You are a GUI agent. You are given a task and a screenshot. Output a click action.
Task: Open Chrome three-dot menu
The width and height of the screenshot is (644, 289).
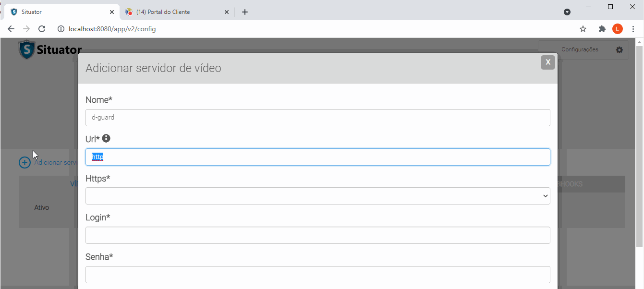pos(633,29)
